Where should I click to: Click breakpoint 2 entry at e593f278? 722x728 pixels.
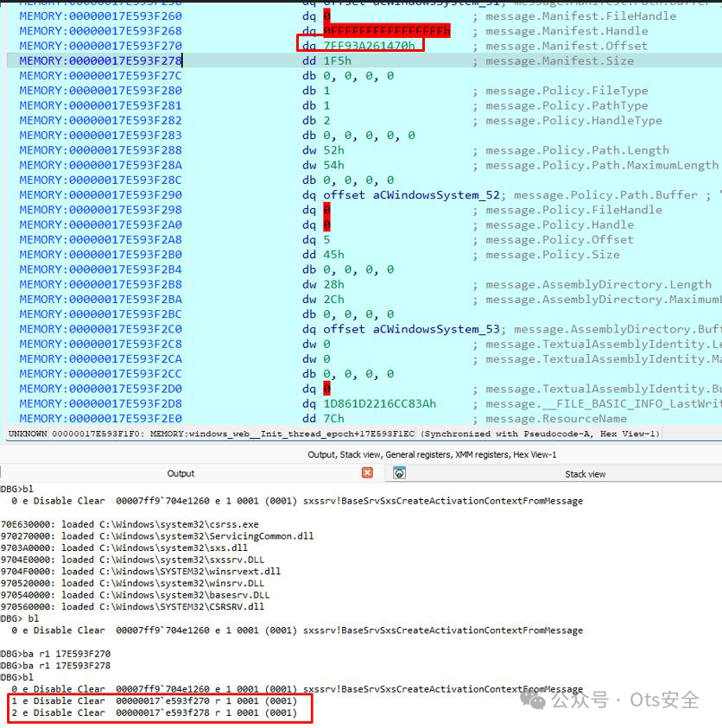(x=154, y=712)
